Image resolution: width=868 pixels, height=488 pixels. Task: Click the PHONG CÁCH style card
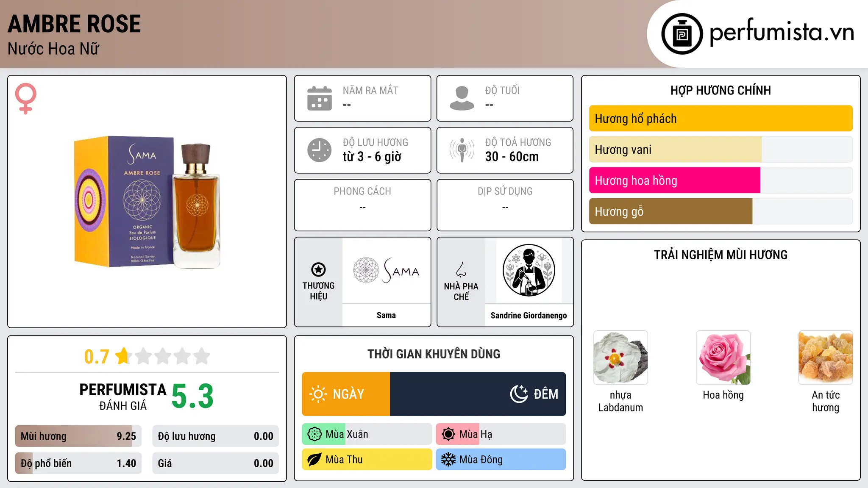click(x=362, y=205)
